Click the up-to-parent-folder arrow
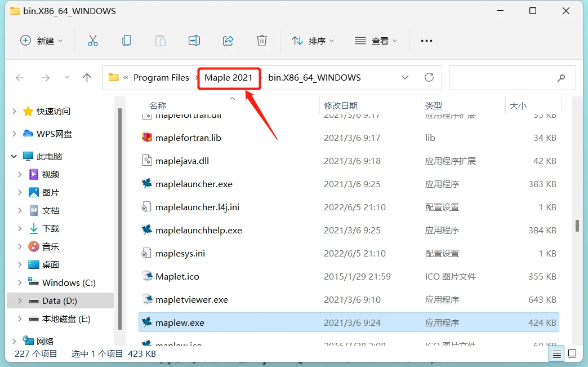Image resolution: width=588 pixels, height=367 pixels. 87,77
